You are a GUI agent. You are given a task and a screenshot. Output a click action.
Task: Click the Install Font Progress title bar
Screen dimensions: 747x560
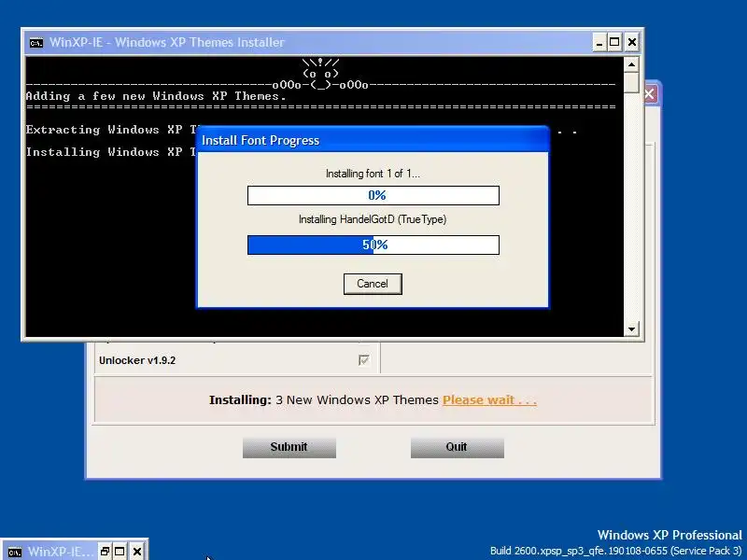click(373, 141)
